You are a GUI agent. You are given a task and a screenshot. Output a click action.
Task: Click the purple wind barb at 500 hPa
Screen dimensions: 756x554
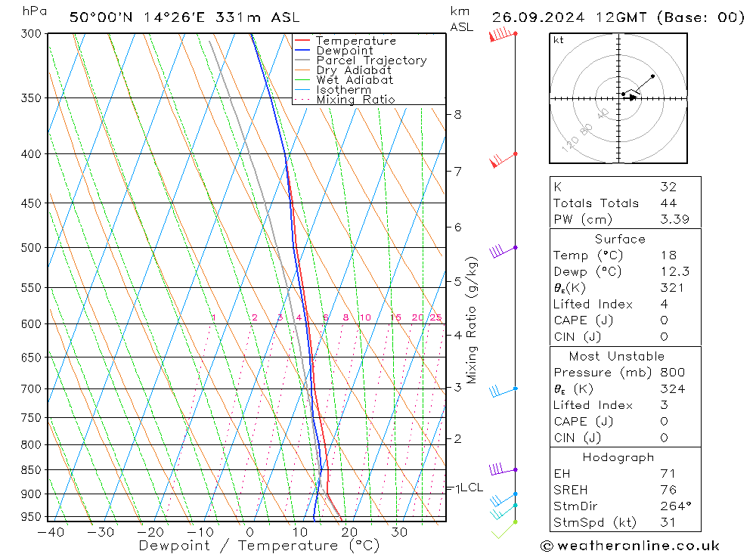(503, 251)
